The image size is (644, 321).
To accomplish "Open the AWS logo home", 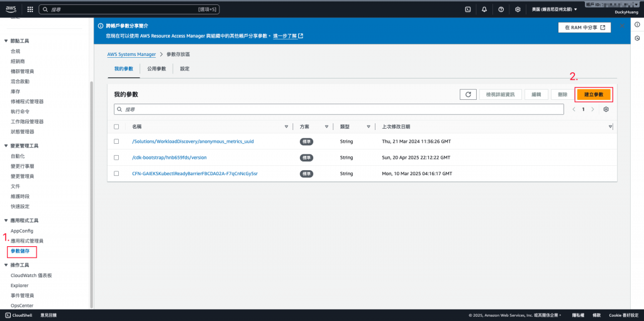I will pos(11,9).
